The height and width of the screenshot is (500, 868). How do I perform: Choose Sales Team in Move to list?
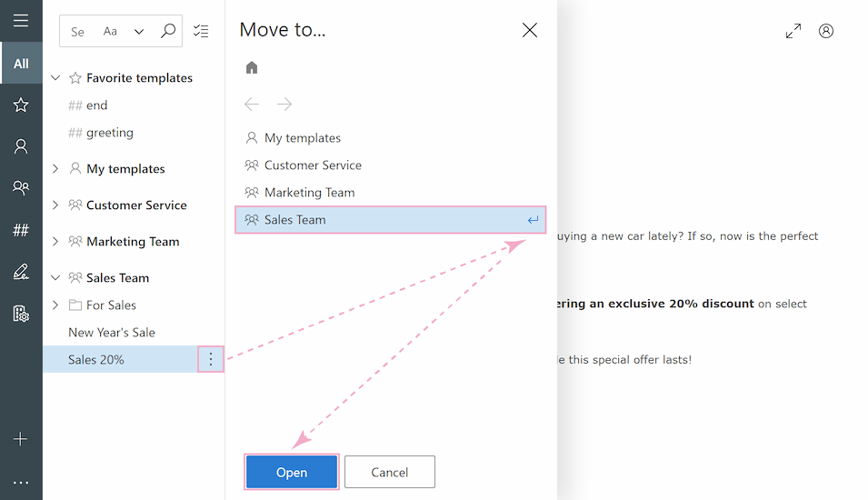(x=390, y=220)
